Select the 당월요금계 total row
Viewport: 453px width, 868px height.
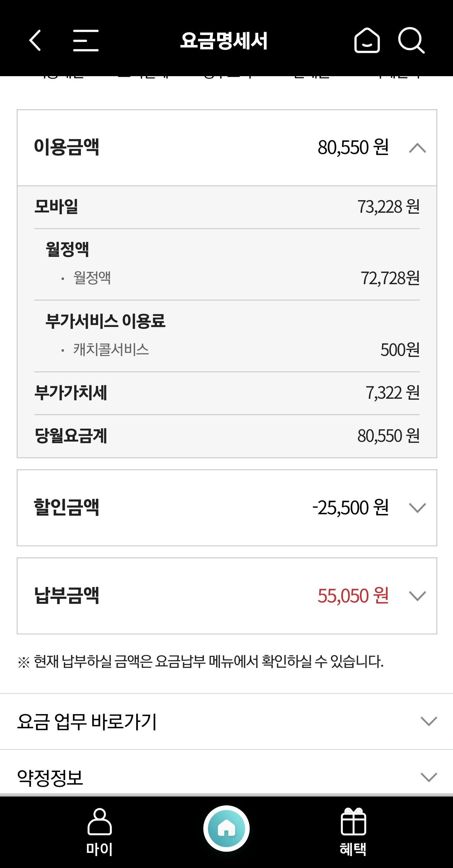(226, 436)
